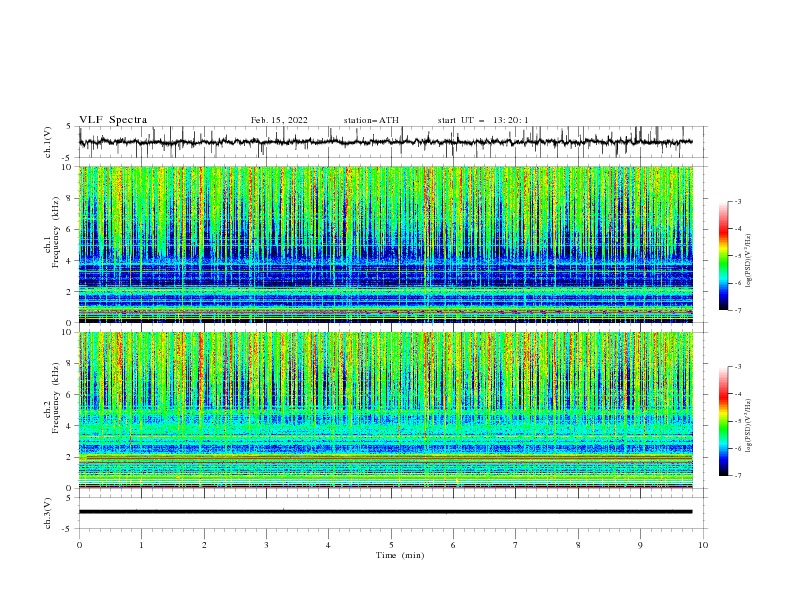Click the '-4' label on ch.2 color scale

coord(738,394)
